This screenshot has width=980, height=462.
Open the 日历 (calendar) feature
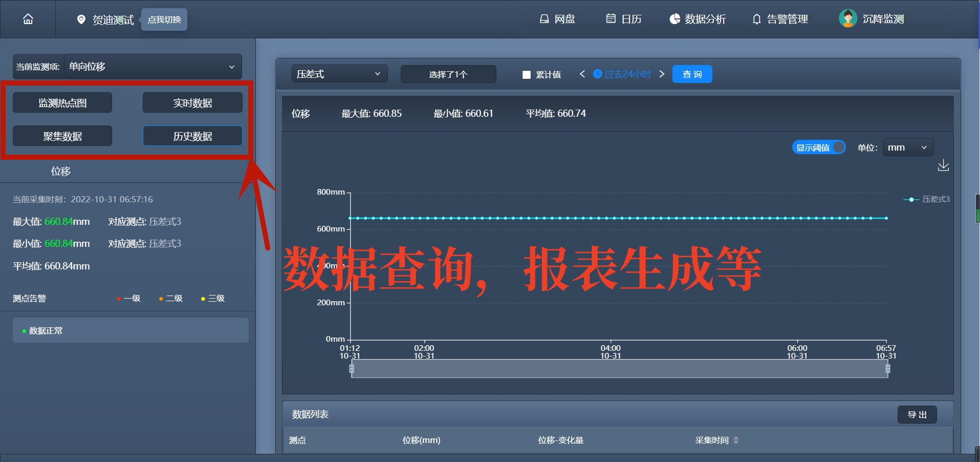coord(623,19)
